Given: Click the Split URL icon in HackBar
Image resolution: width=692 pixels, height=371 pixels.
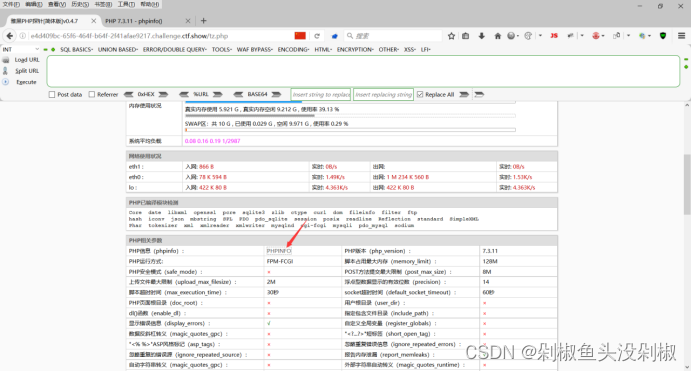Looking at the screenshot, I should click(6, 71).
